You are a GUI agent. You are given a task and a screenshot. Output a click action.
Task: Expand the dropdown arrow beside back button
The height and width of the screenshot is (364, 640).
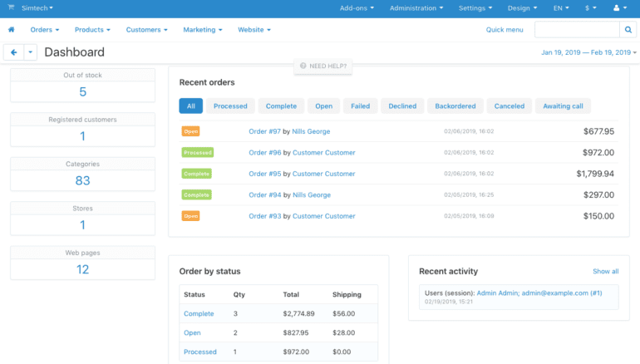pos(31,52)
